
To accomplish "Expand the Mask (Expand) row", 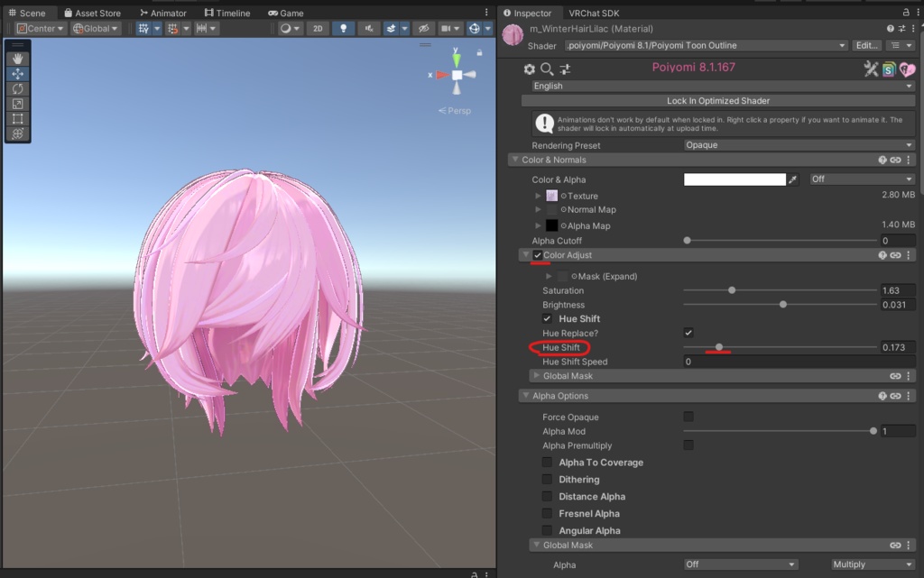I will (x=549, y=276).
